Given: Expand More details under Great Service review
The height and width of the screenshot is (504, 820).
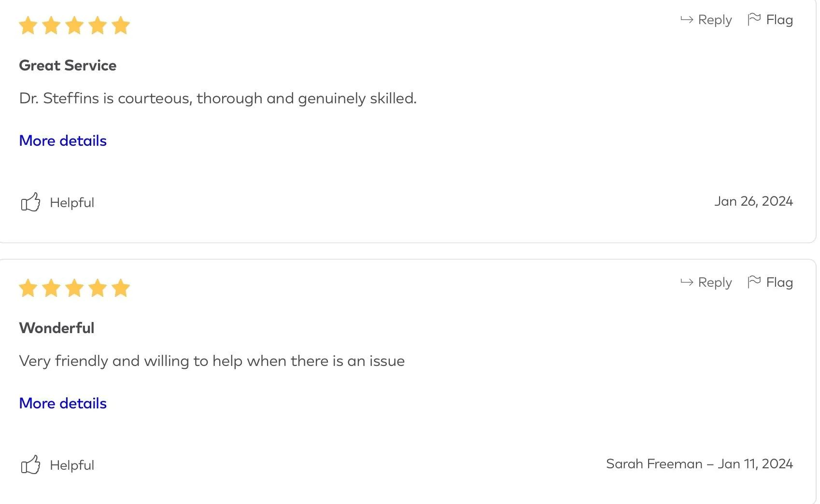Looking at the screenshot, I should point(63,141).
